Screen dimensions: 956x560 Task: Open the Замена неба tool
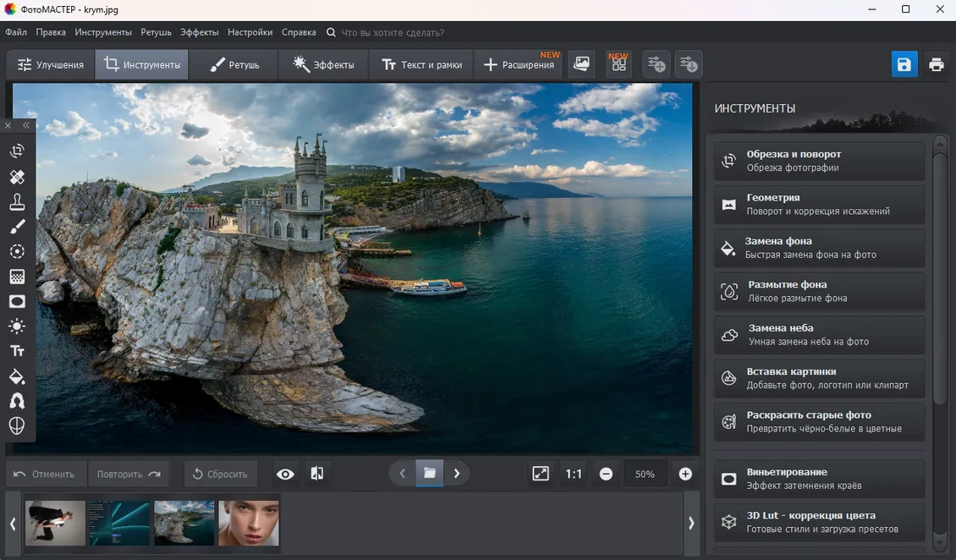pyautogui.click(x=817, y=334)
